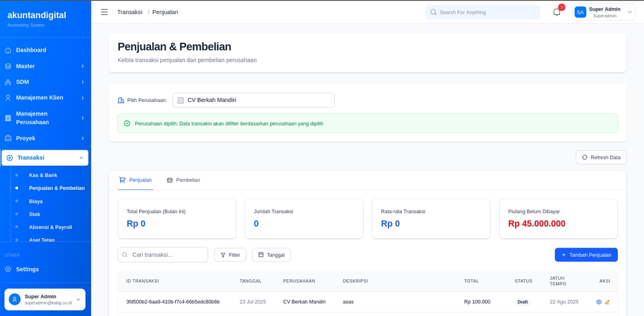Click the Dashboard home icon in sidebar
This screenshot has height=316, width=644.
[x=8, y=50]
